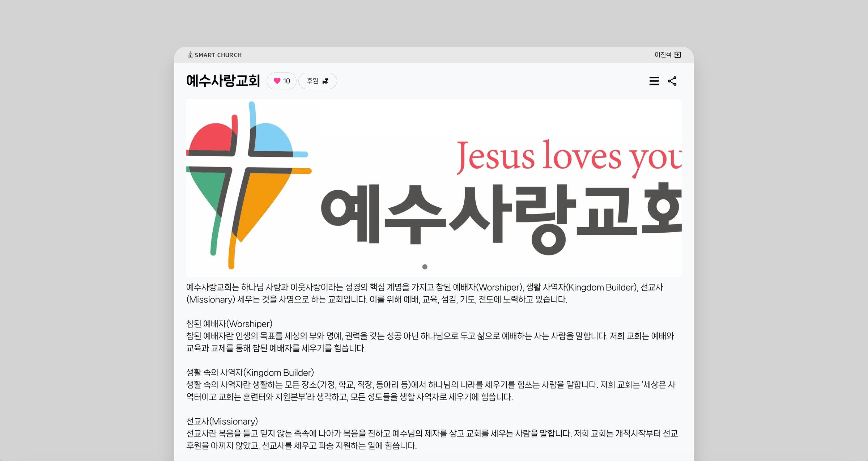Click the share icon
This screenshot has width=868, height=461.
[x=672, y=81]
